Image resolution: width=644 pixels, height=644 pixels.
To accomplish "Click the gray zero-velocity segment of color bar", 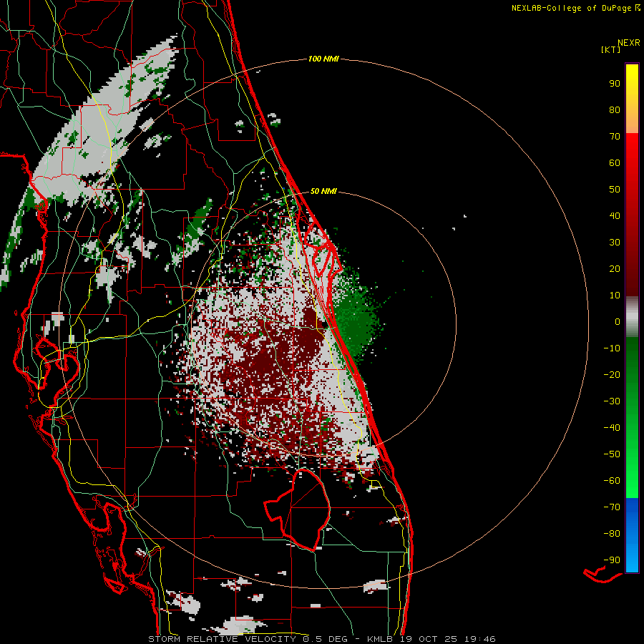I will click(632, 317).
